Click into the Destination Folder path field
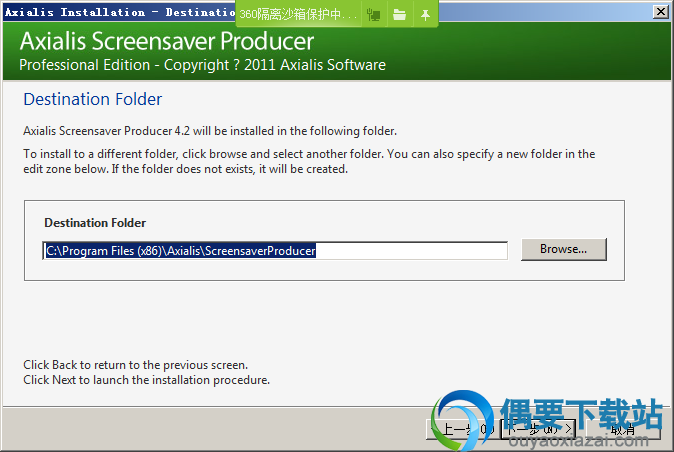The height and width of the screenshot is (452, 674). (275, 250)
